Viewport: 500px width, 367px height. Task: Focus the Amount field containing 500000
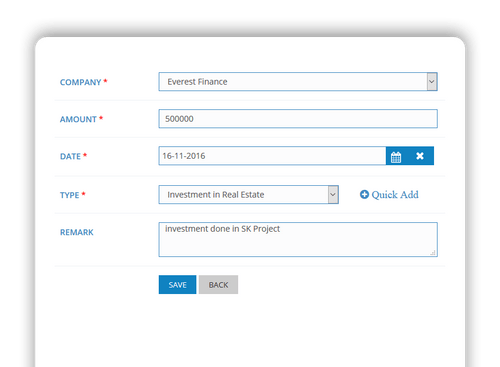pos(298,119)
